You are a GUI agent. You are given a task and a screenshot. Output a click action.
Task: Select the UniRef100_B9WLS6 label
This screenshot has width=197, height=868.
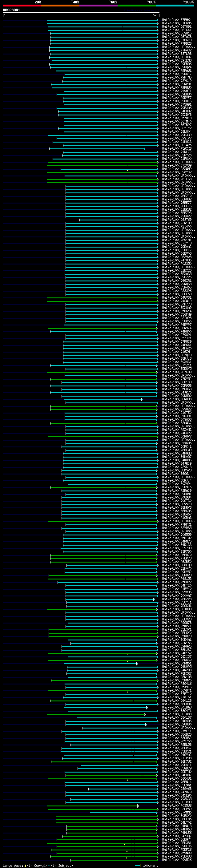(x=176, y=846)
